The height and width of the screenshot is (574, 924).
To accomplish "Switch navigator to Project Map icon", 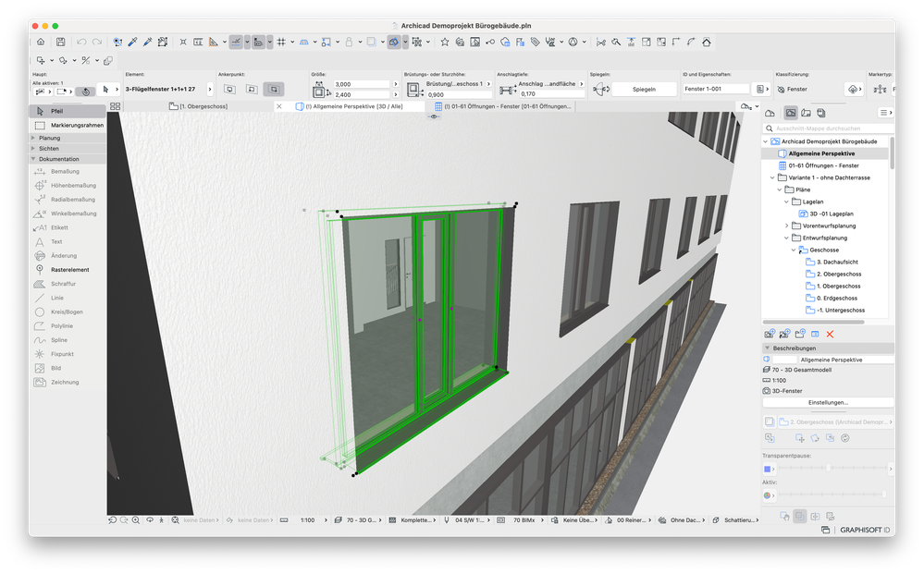I will 770,113.
